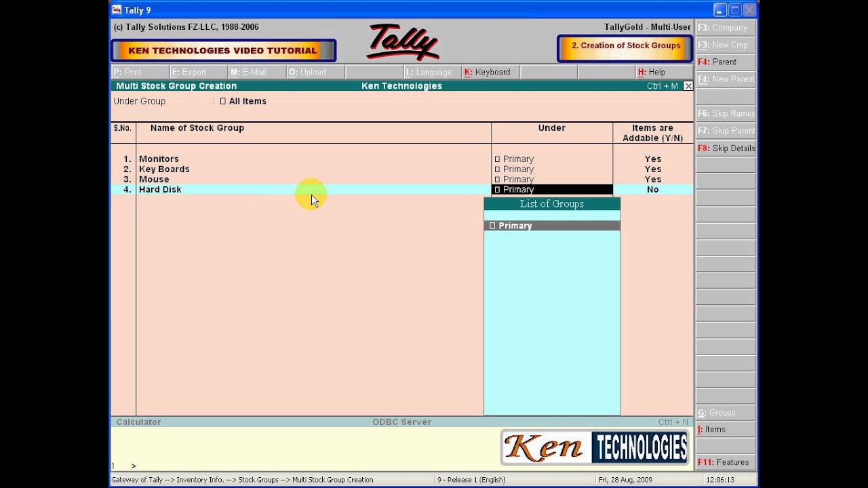The width and height of the screenshot is (868, 488).
Task: Minimize the Tally 9 window
Action: 720,10
